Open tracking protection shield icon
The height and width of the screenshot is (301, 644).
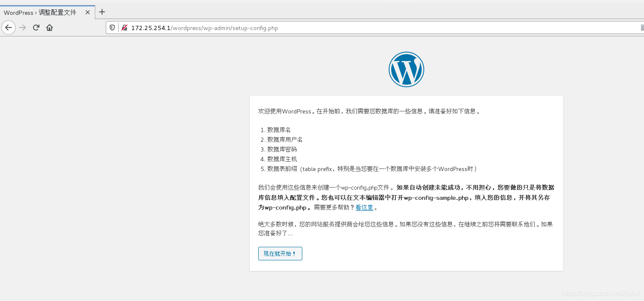click(x=112, y=28)
